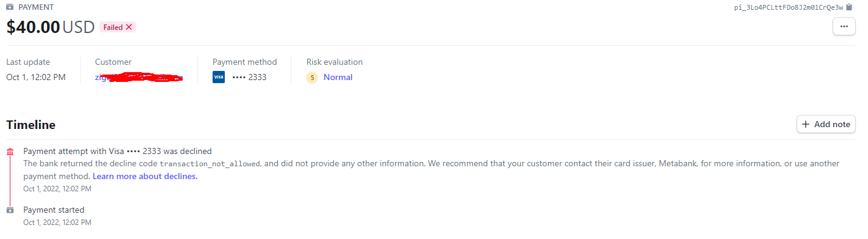Click the card ending 2333 payment method
This screenshot has width=868, height=239.
pyautogui.click(x=249, y=77)
